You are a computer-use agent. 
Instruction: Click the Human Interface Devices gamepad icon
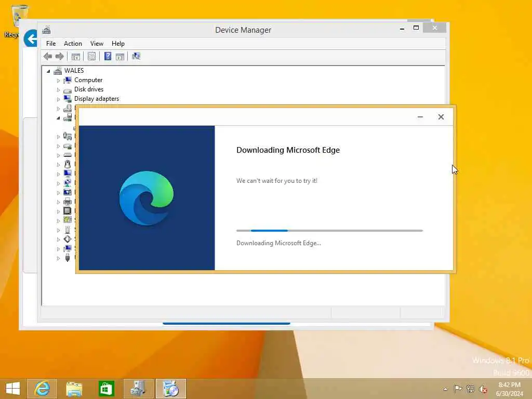[x=68, y=136]
